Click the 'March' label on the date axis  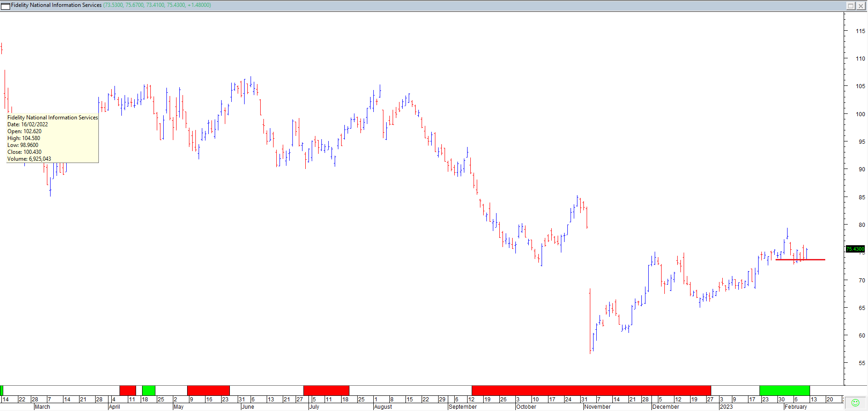42,407
